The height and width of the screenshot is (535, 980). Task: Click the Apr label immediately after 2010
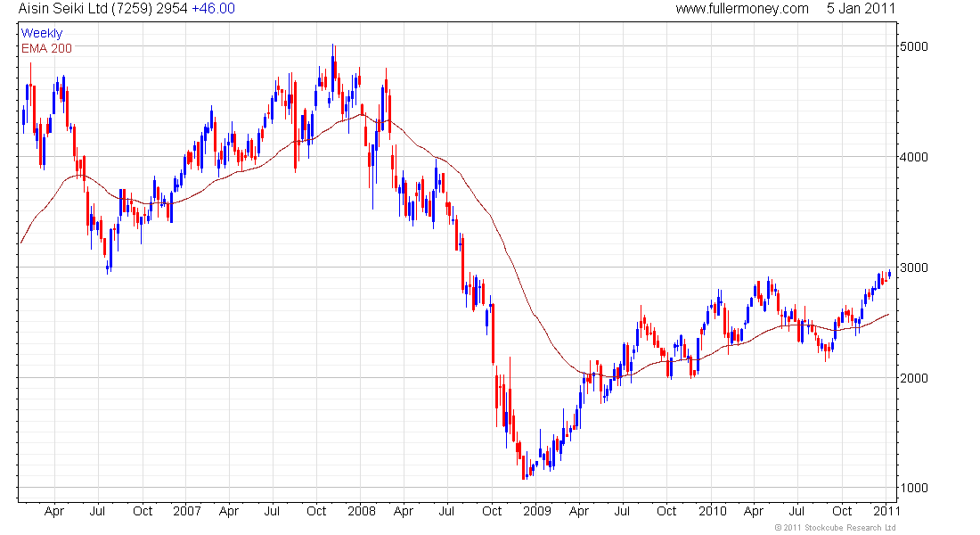click(x=754, y=511)
